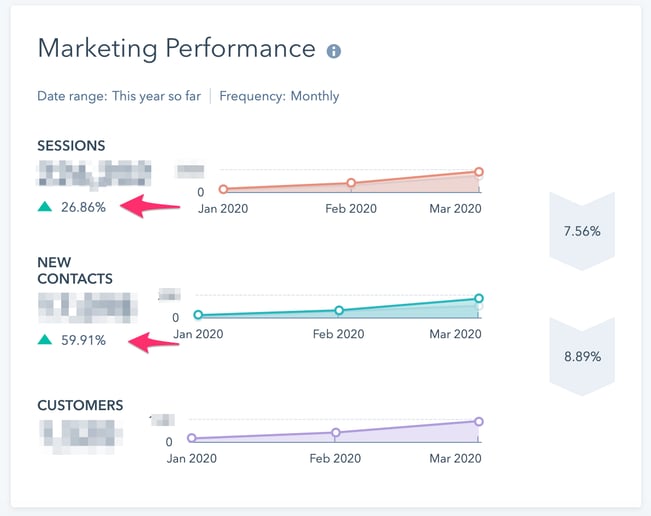Select the Customers Mar 2020 data point
Image resolution: width=651 pixels, height=516 pixels.
click(x=479, y=422)
